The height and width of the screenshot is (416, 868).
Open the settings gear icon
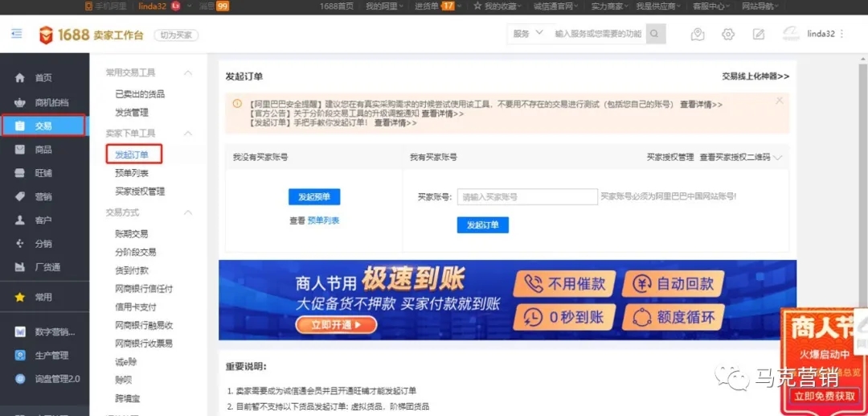(728, 34)
